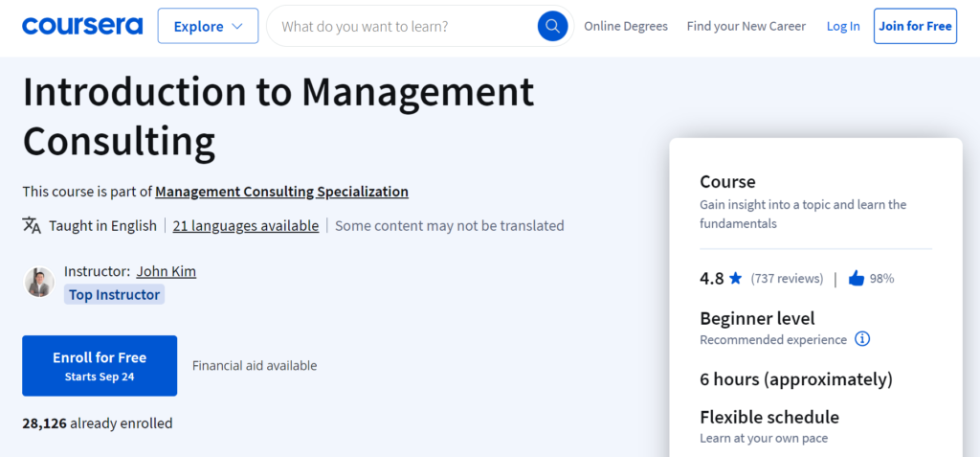
Task: Click the Join for Free button
Action: point(915,26)
